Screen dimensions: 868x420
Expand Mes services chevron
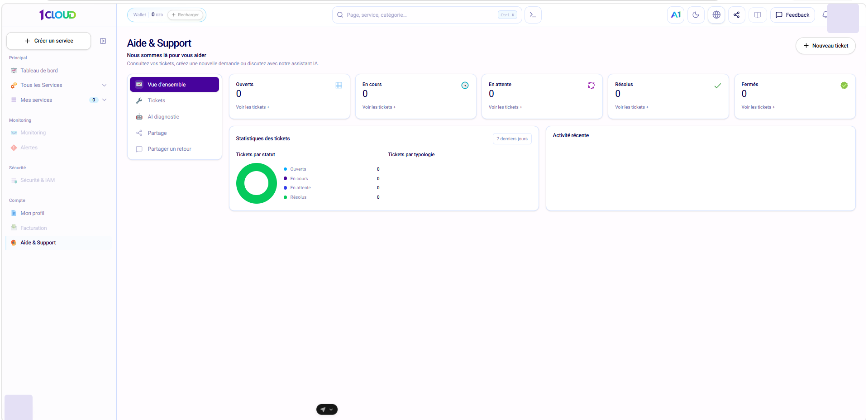click(x=104, y=100)
